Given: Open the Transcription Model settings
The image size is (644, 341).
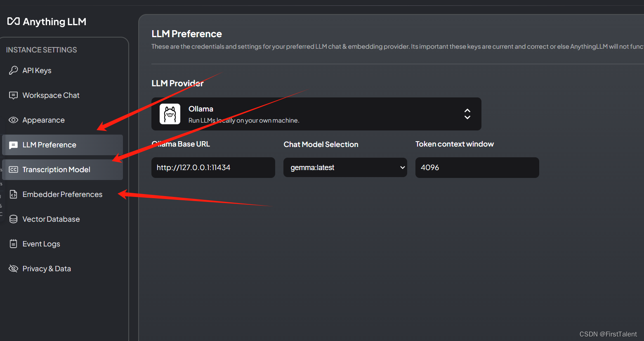Looking at the screenshot, I should click(x=63, y=170).
